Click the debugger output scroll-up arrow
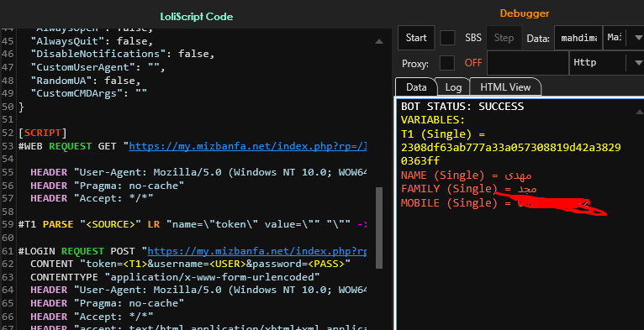Viewport: 644px width, 330px height. pyautogui.click(x=640, y=112)
